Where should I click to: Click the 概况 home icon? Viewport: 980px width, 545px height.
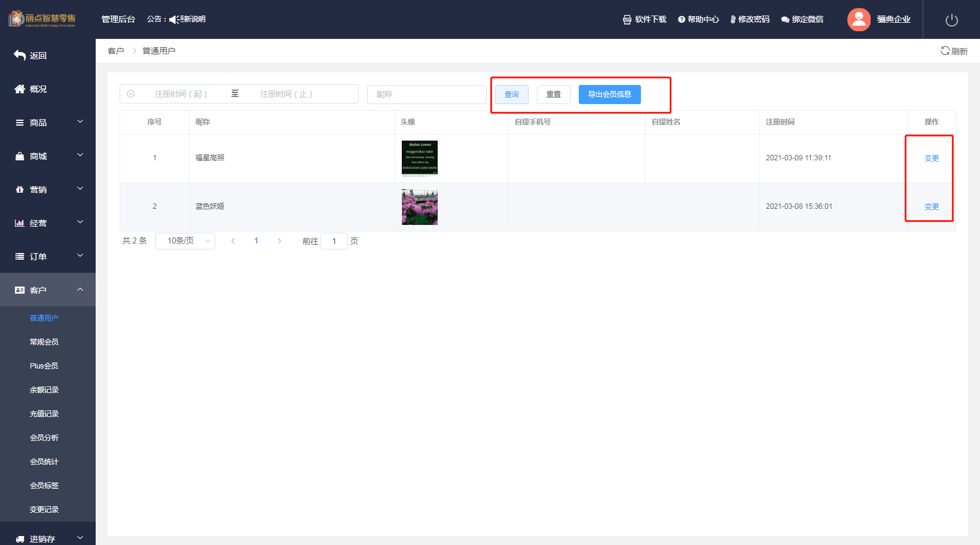(20, 89)
